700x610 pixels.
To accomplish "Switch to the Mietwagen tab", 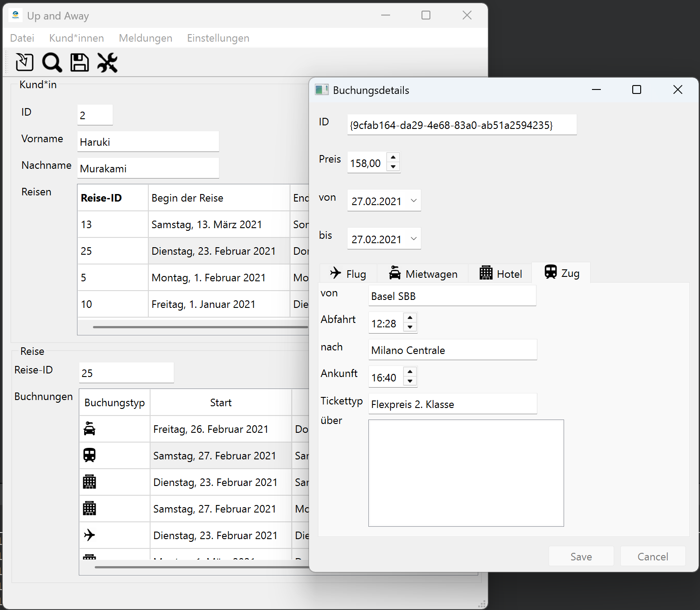I will coord(423,274).
